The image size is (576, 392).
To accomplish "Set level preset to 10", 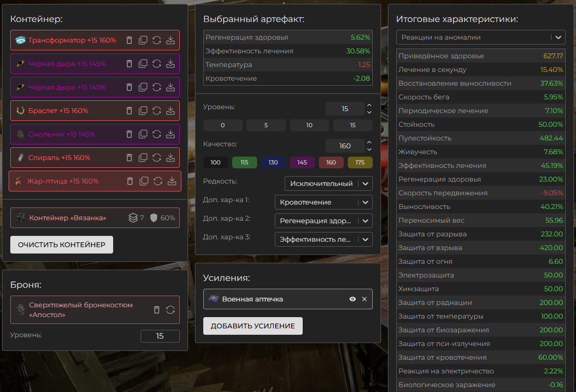I will [310, 125].
